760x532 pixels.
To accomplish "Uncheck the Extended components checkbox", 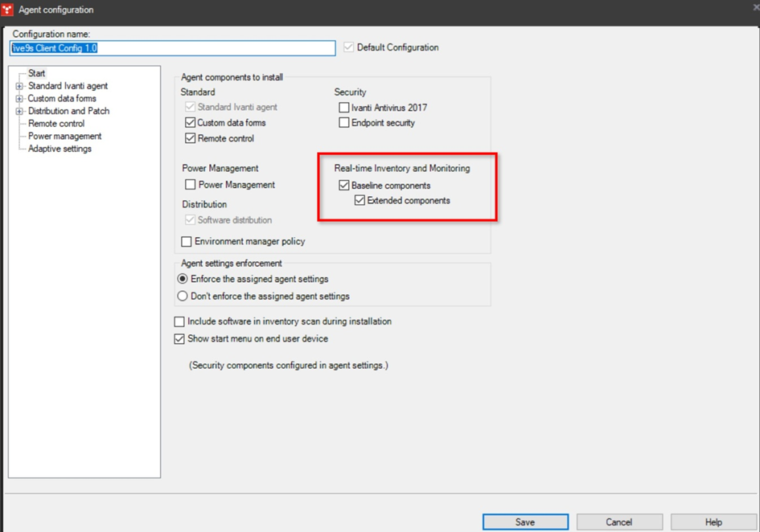I will pyautogui.click(x=359, y=200).
